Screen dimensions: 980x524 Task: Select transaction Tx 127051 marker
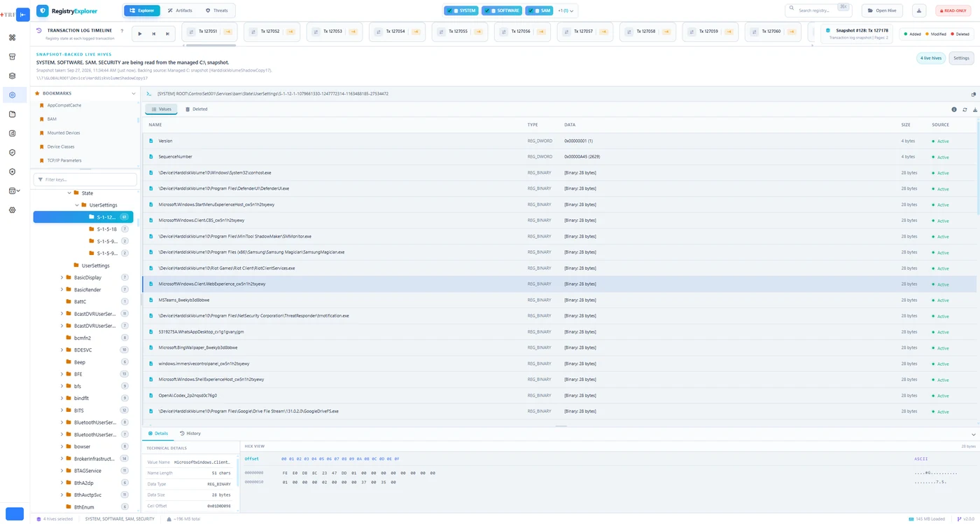(210, 32)
